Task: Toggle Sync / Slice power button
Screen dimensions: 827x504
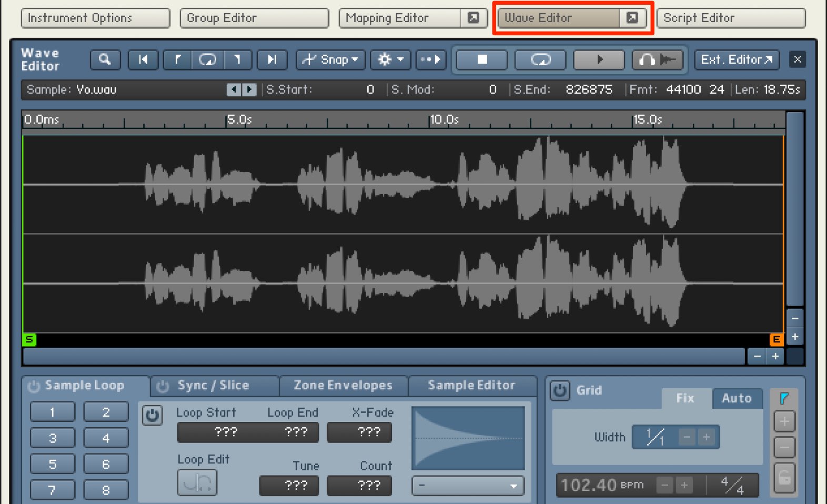Action: [163, 386]
